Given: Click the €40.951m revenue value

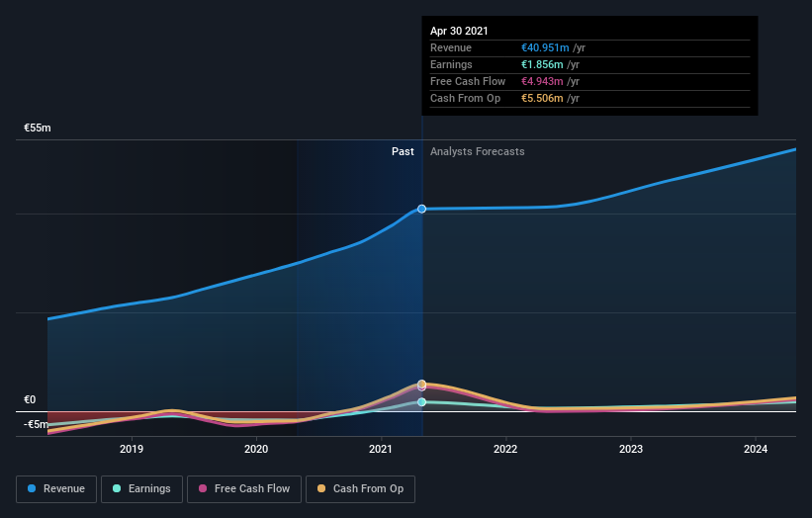Looking at the screenshot, I should coord(545,47).
